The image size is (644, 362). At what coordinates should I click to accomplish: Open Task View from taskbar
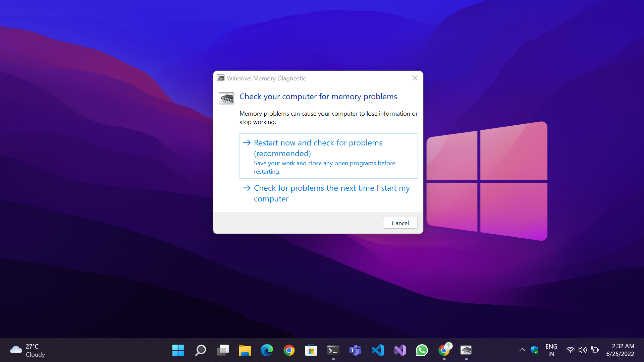pos(222,351)
